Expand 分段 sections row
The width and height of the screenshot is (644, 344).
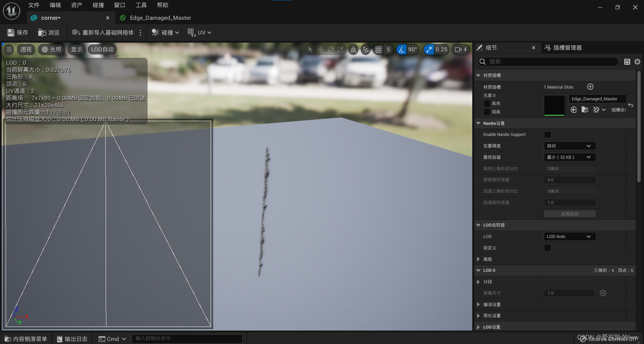coord(478,282)
